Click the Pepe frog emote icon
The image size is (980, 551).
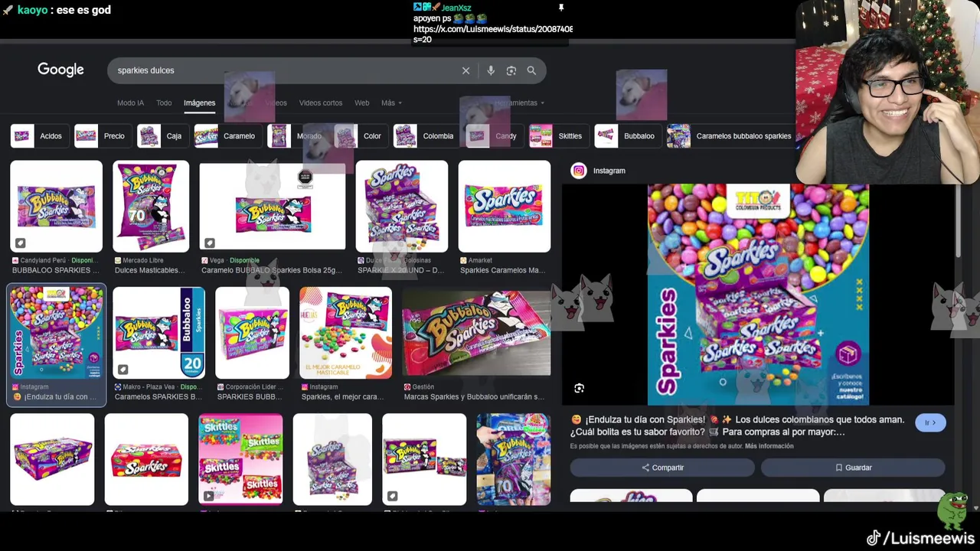[953, 511]
